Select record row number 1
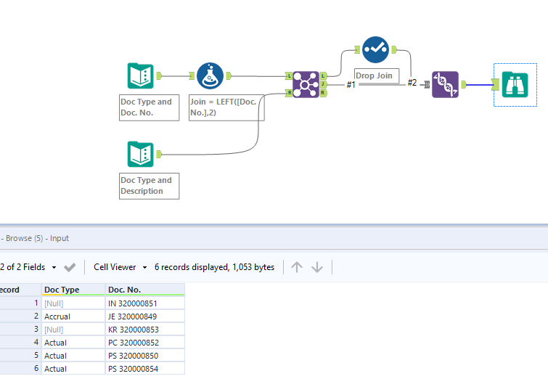Screen dimensions: 548x392 [20, 303]
